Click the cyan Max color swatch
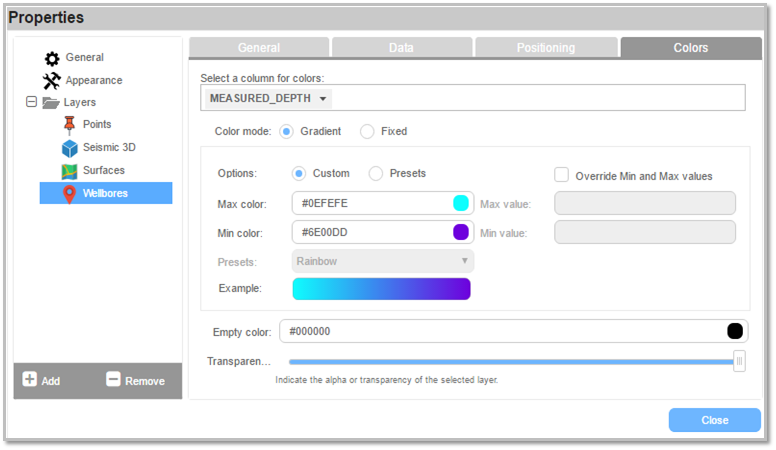Viewport: 776px width, 450px height. [461, 203]
